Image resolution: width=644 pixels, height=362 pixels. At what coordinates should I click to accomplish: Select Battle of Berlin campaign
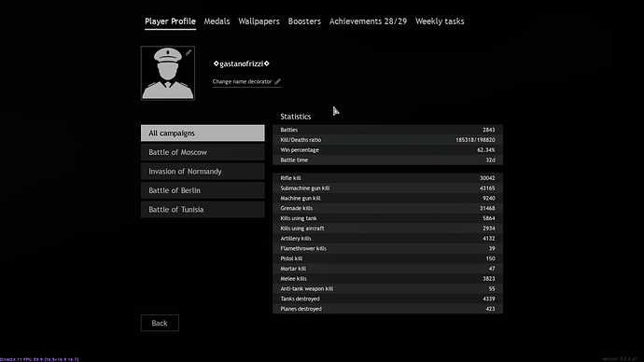(203, 190)
